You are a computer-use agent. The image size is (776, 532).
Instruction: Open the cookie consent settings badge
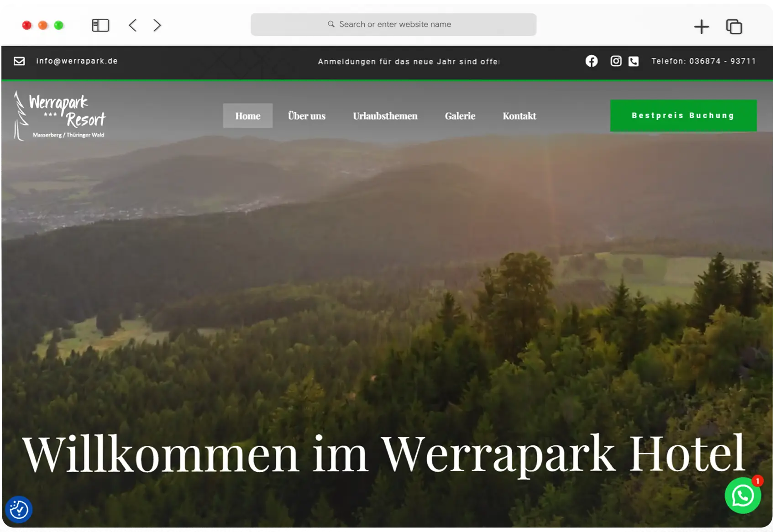19,509
